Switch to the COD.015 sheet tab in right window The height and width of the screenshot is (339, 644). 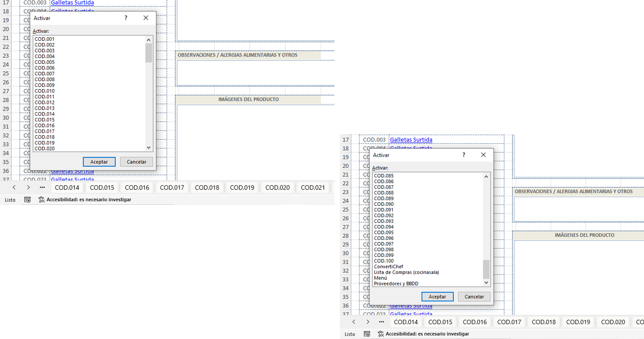tap(440, 322)
